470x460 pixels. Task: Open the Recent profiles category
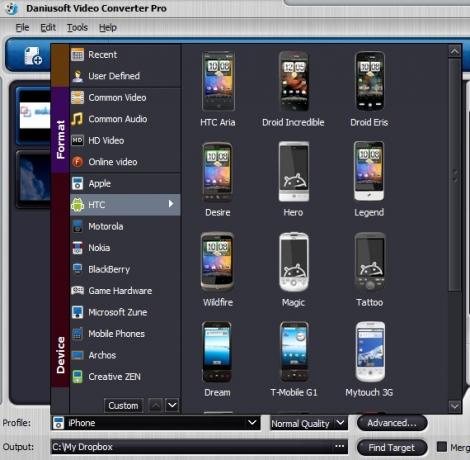point(125,55)
